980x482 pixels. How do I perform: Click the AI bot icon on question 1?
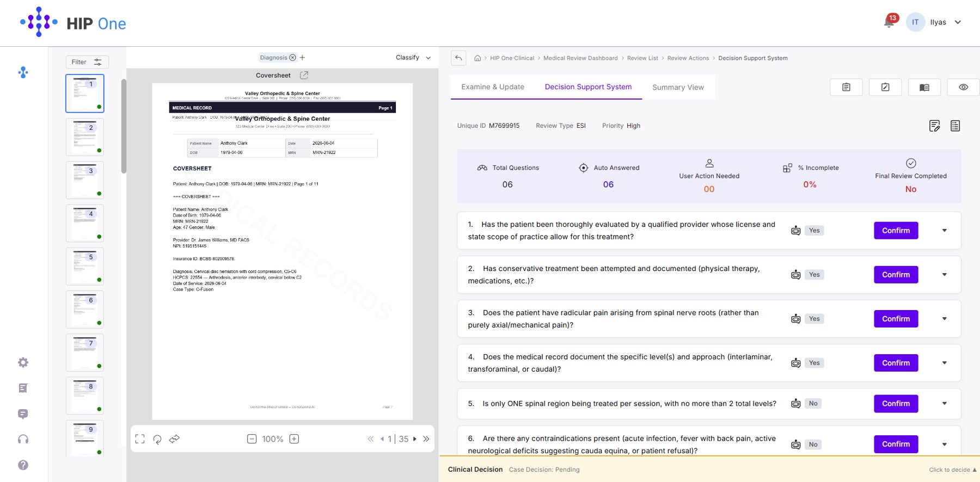(x=795, y=231)
